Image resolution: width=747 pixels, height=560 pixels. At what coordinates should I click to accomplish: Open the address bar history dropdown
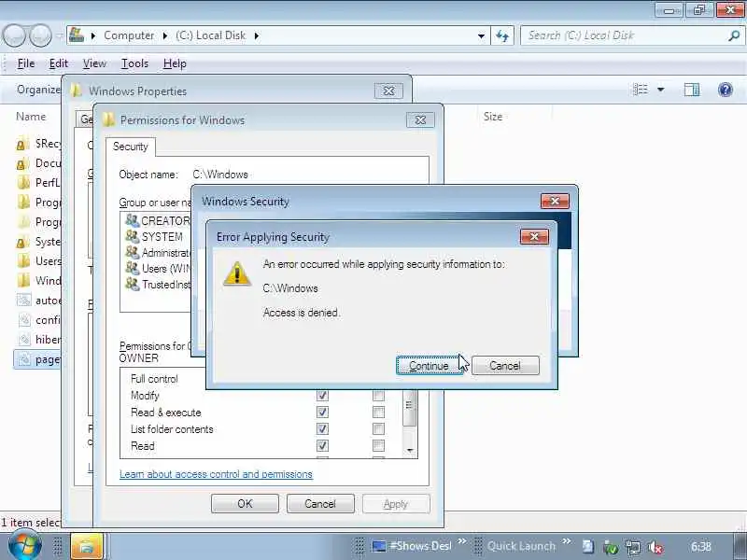click(x=481, y=35)
